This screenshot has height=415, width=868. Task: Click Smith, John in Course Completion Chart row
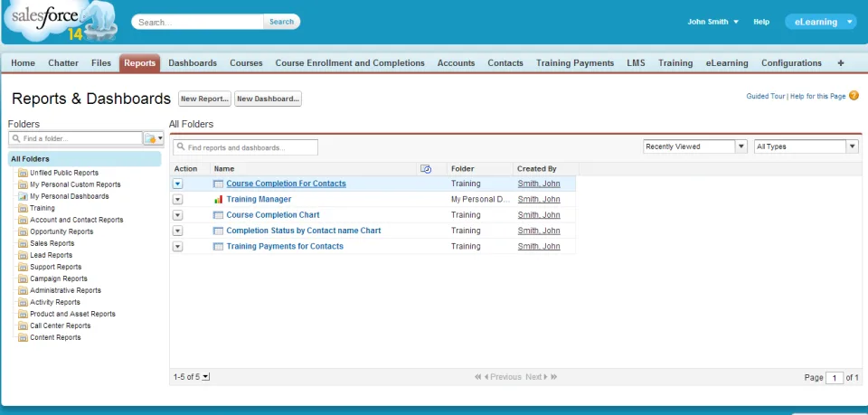pyautogui.click(x=539, y=214)
